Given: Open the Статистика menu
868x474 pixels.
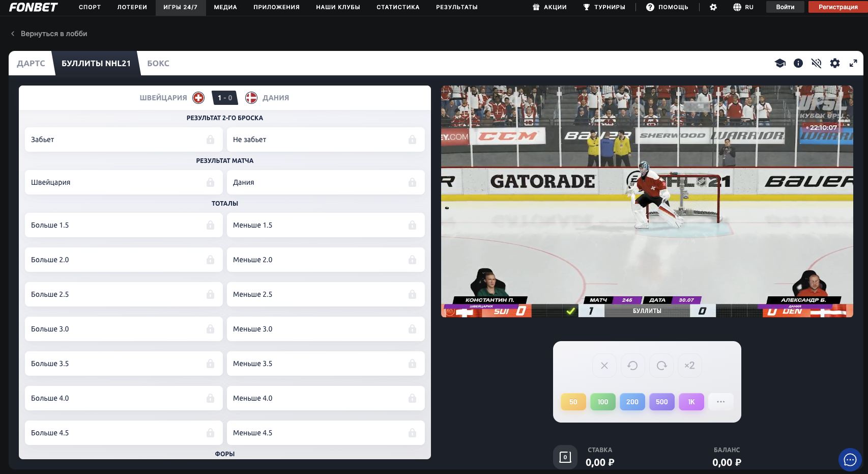Looking at the screenshot, I should 398,7.
